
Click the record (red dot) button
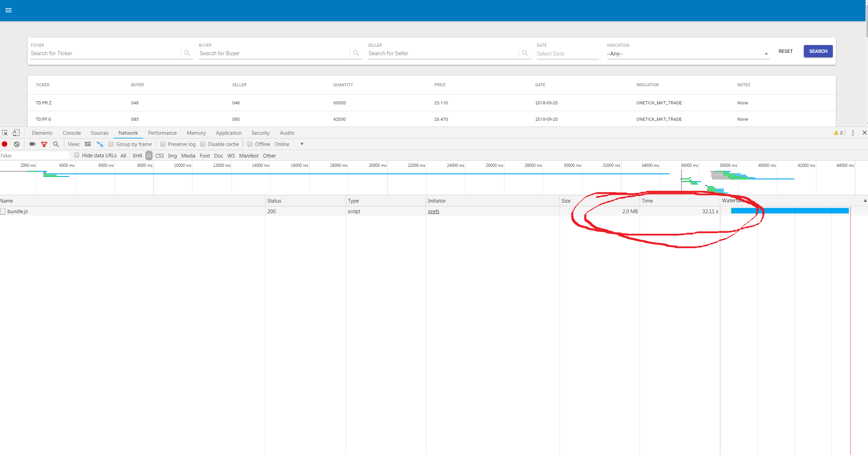pyautogui.click(x=4, y=144)
